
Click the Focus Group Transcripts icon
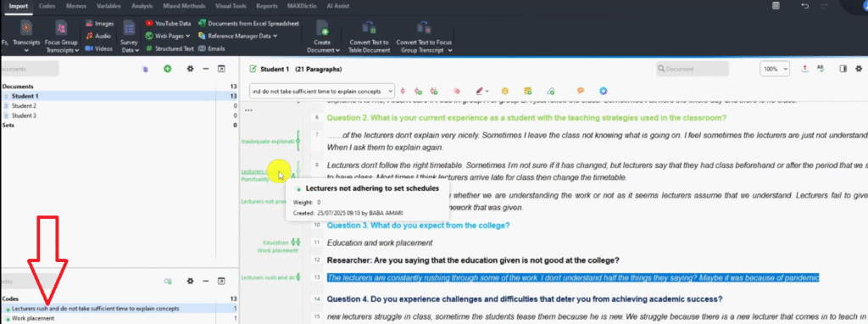61,28
